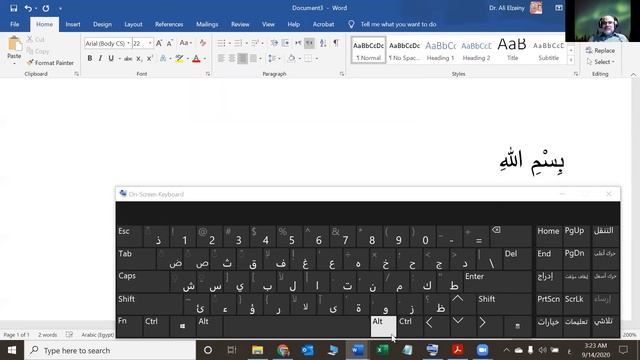Click the Format Painter brush icon

30,63
